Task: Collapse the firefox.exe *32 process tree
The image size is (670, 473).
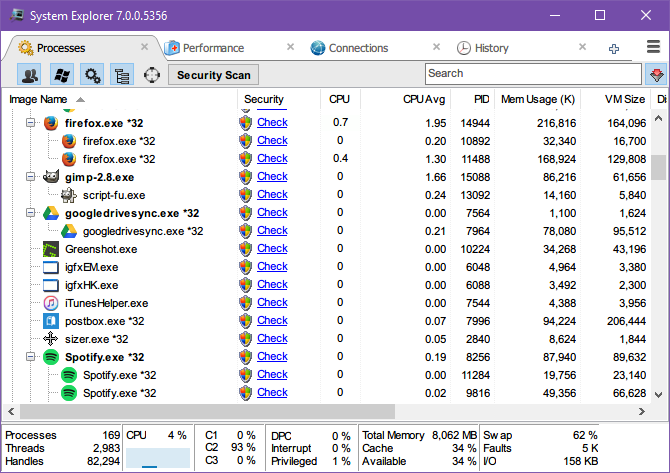Action: click(x=31, y=123)
